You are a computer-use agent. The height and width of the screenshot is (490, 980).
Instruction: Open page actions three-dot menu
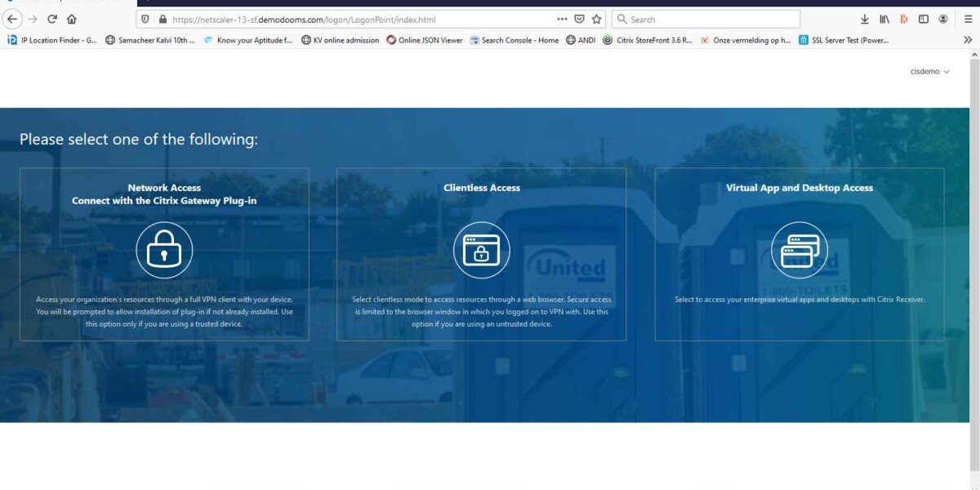[x=562, y=19]
